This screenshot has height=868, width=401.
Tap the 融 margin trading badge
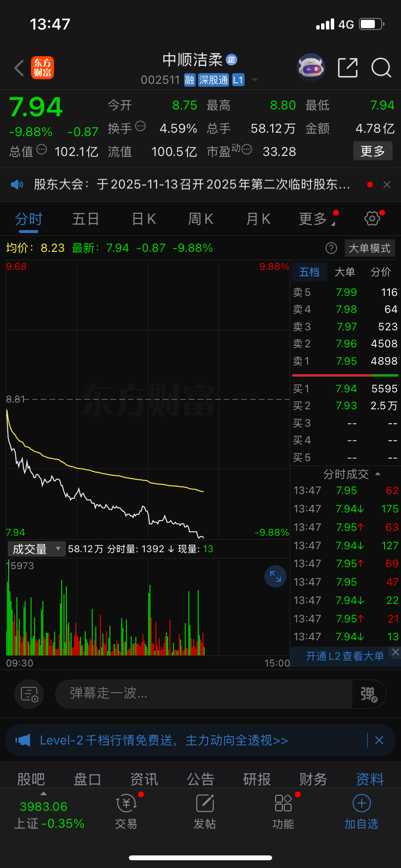tap(190, 80)
